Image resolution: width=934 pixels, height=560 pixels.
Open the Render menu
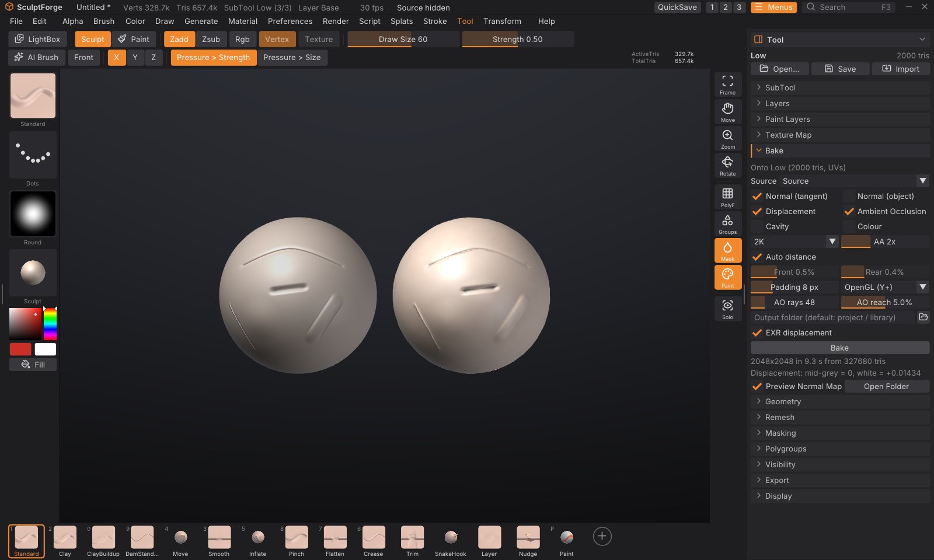coord(336,21)
